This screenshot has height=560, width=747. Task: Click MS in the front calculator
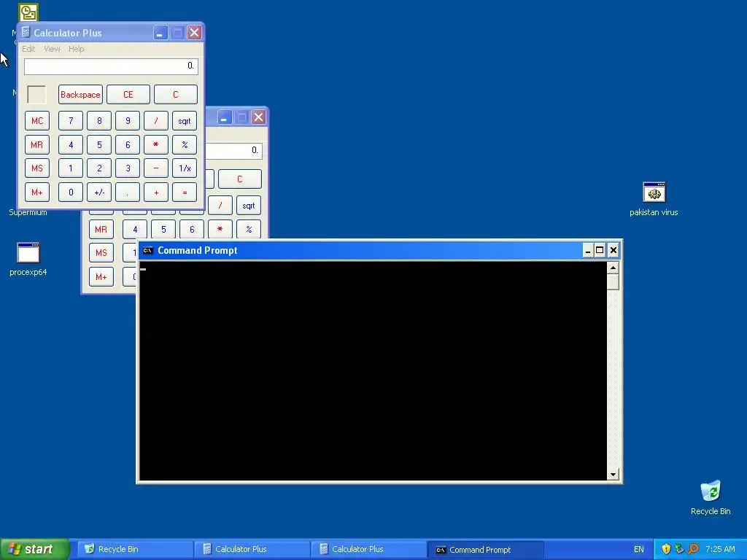(x=37, y=168)
